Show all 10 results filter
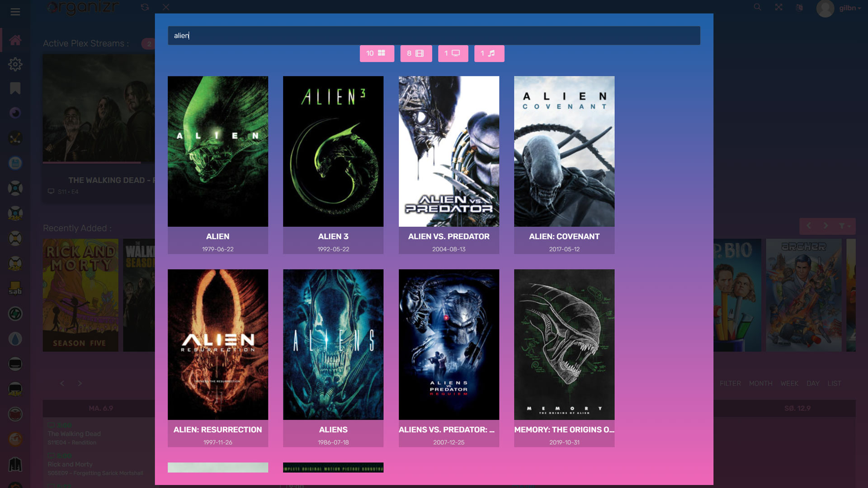Image resolution: width=868 pixels, height=488 pixels. click(377, 53)
